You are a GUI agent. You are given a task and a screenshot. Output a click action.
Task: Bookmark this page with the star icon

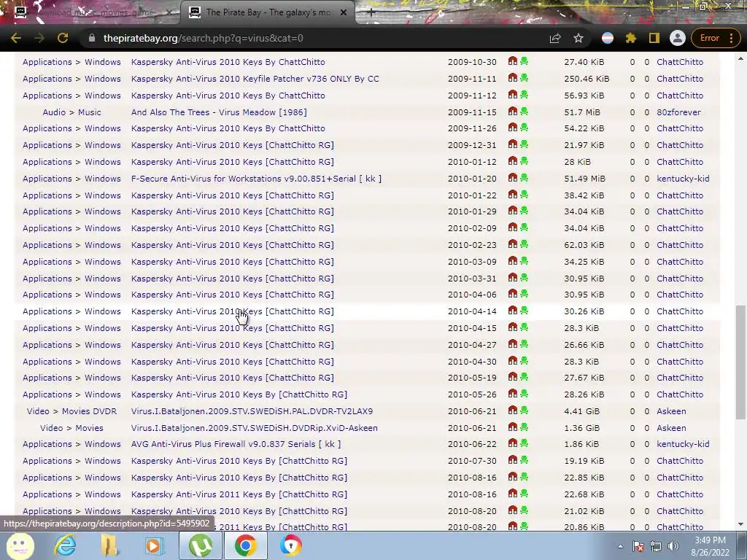(578, 38)
